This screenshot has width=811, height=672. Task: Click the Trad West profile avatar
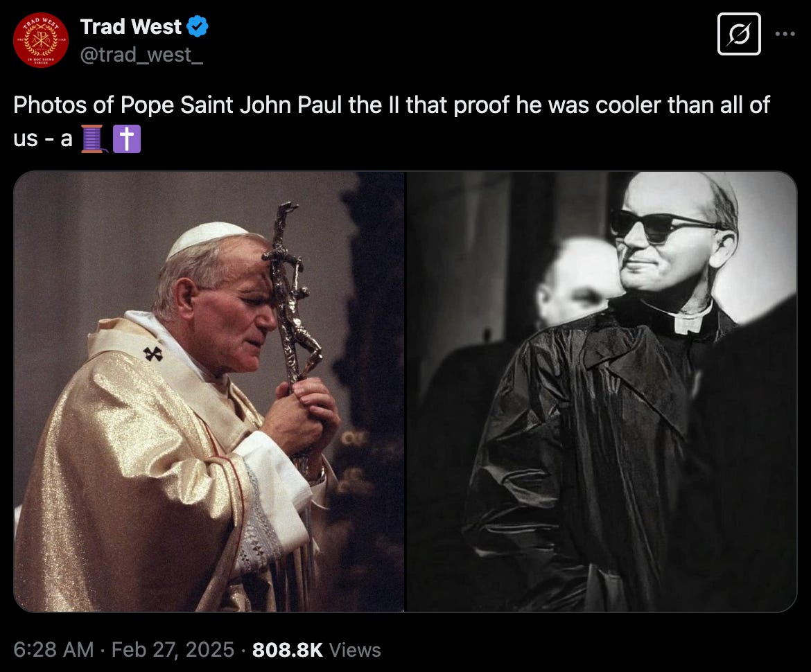[x=40, y=40]
